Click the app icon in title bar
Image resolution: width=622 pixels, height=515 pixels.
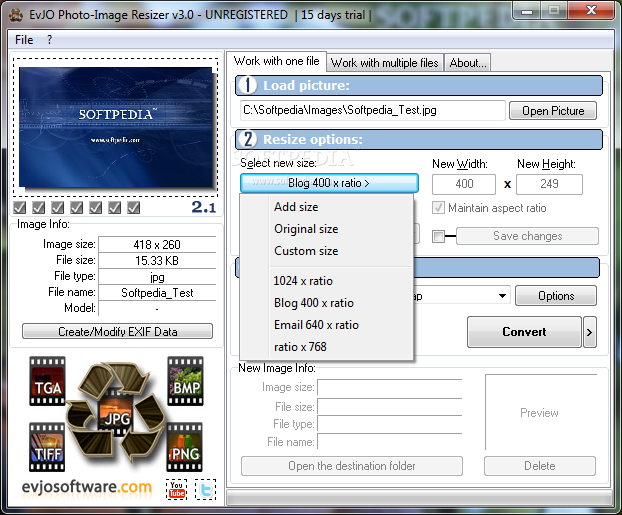[16, 15]
